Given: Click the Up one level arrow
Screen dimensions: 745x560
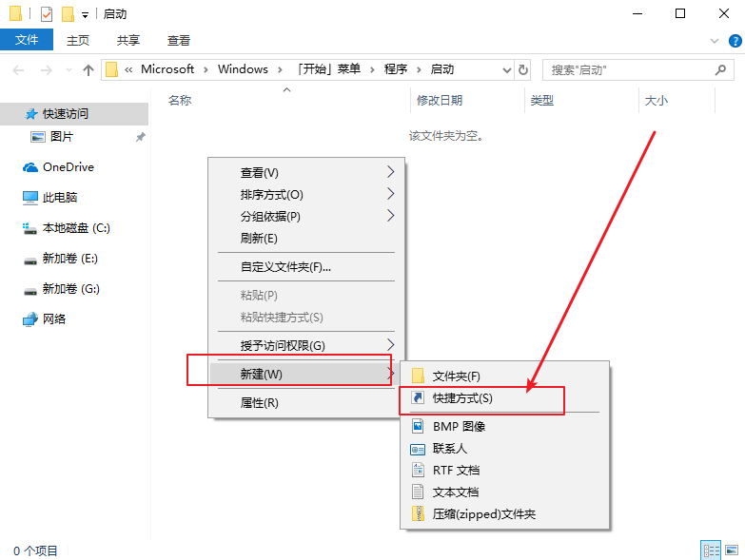Looking at the screenshot, I should 88,69.
